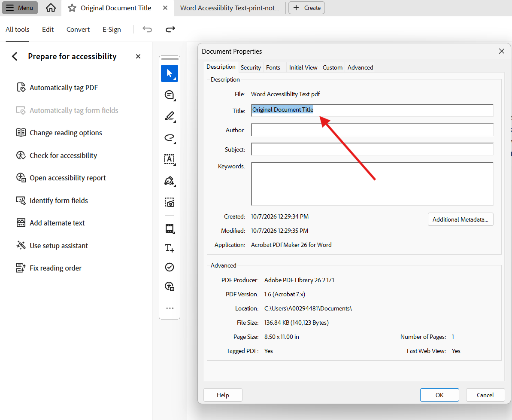This screenshot has height=420, width=512.
Task: Select Open accessibility report
Action: pos(61,178)
